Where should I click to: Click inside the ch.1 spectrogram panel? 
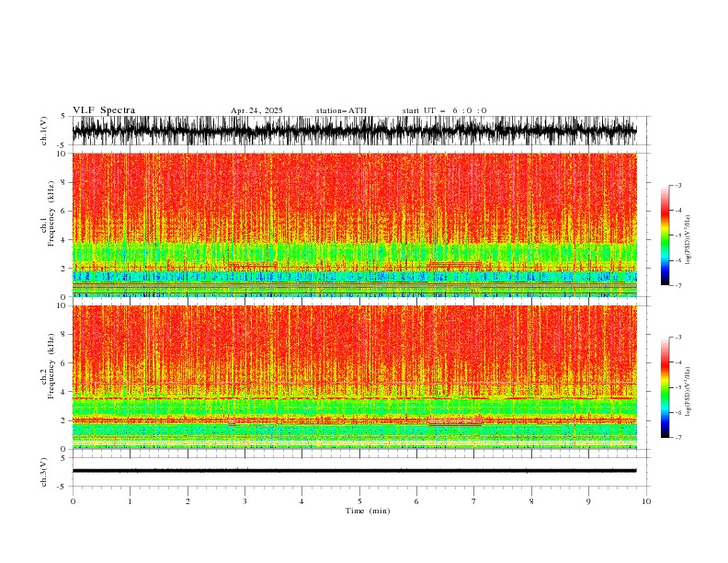pyautogui.click(x=354, y=224)
